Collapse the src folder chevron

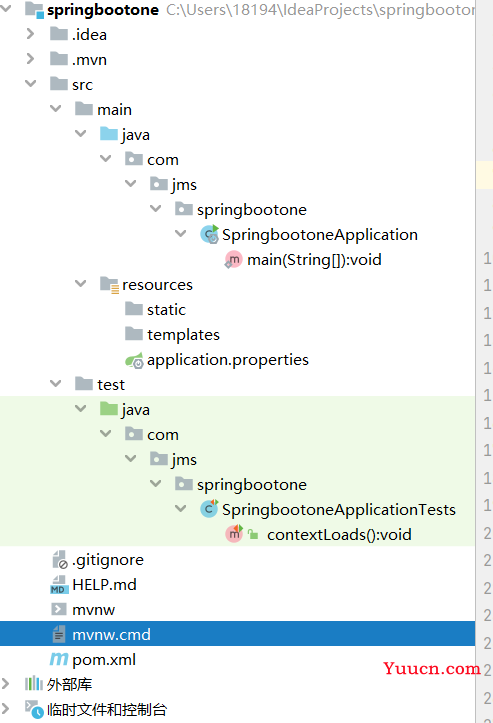(x=30, y=83)
